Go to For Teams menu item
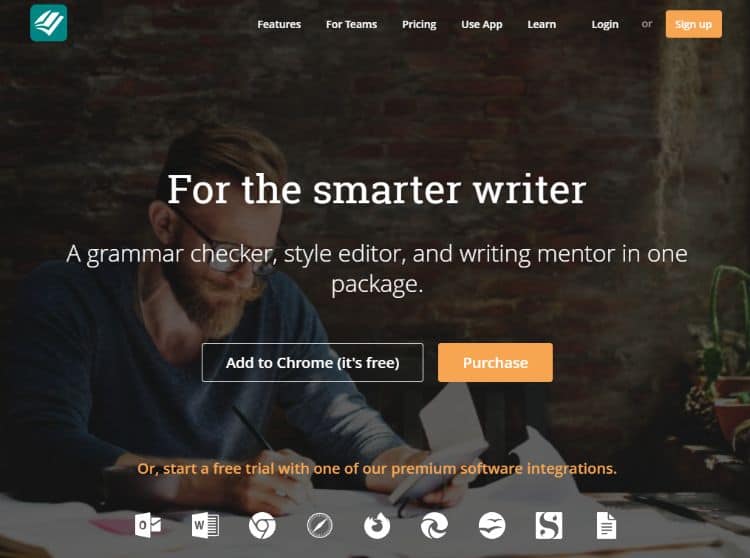750x558 pixels. 352,24
